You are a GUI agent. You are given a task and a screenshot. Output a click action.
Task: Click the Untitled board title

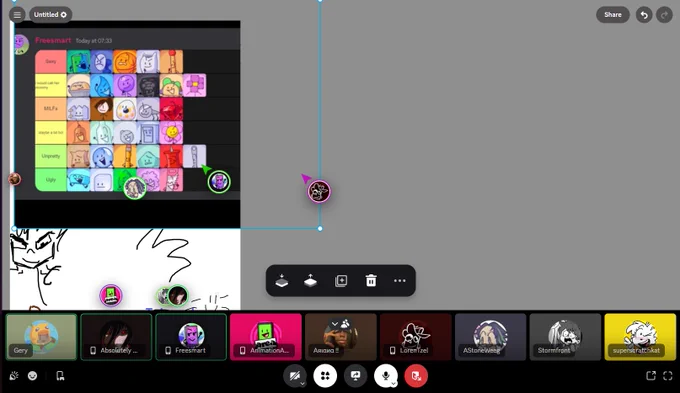pyautogui.click(x=46, y=15)
